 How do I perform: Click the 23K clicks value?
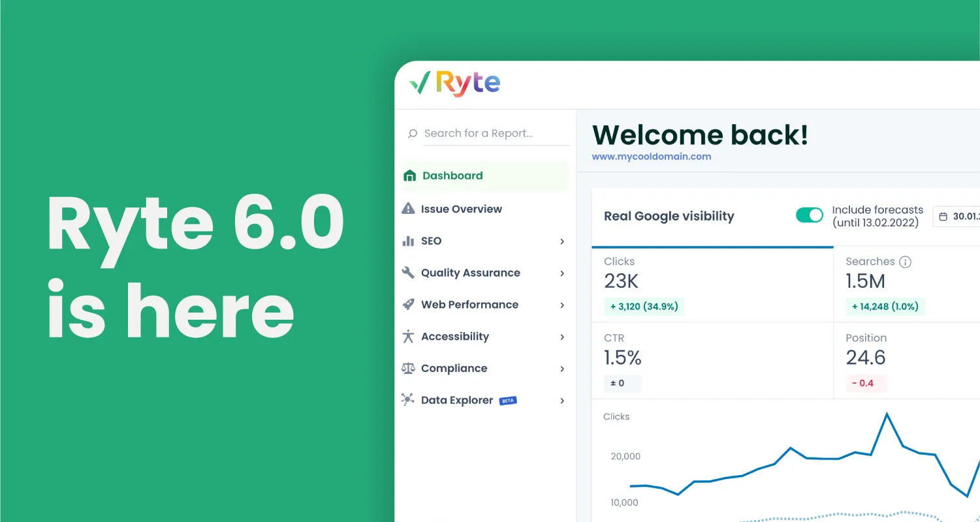621,281
